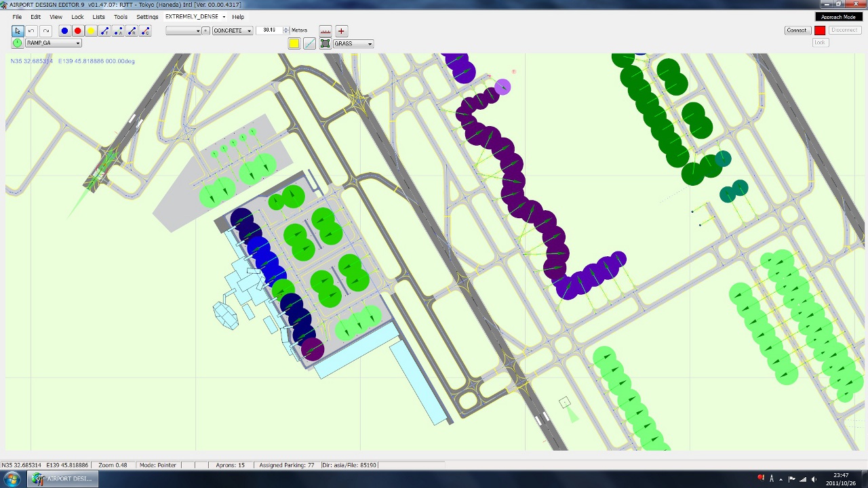Viewport: 868px width, 488px height.
Task: Click the red connection status swatch
Action: [x=820, y=30]
